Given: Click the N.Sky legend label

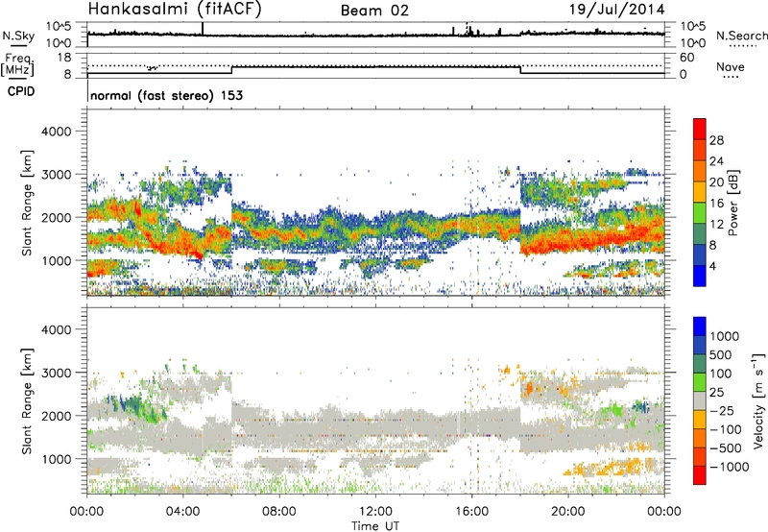Looking at the screenshot, I should (18, 36).
